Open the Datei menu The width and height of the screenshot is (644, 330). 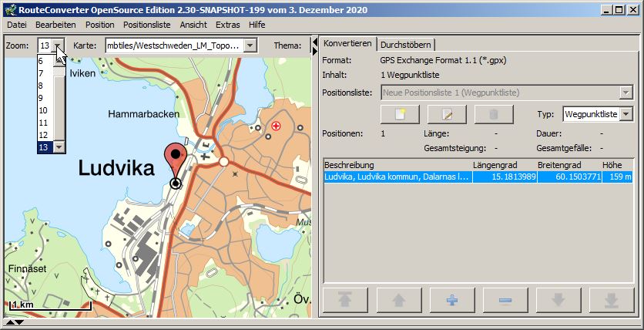point(16,25)
